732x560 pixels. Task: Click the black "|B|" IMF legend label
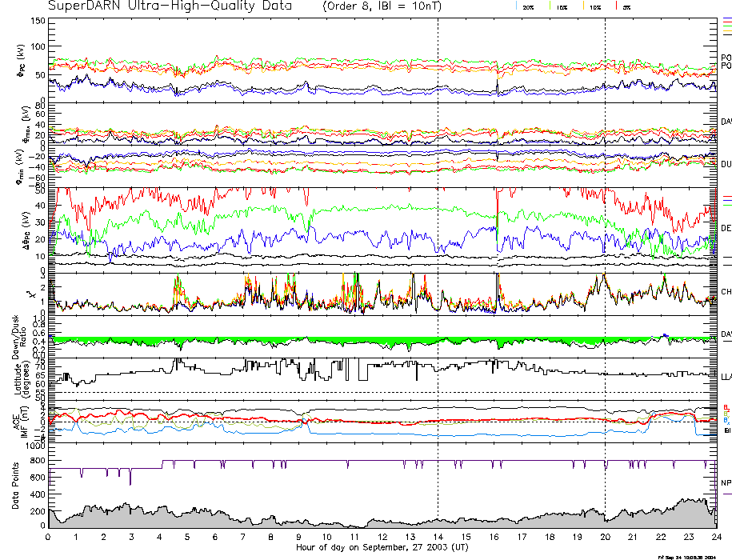pos(727,430)
